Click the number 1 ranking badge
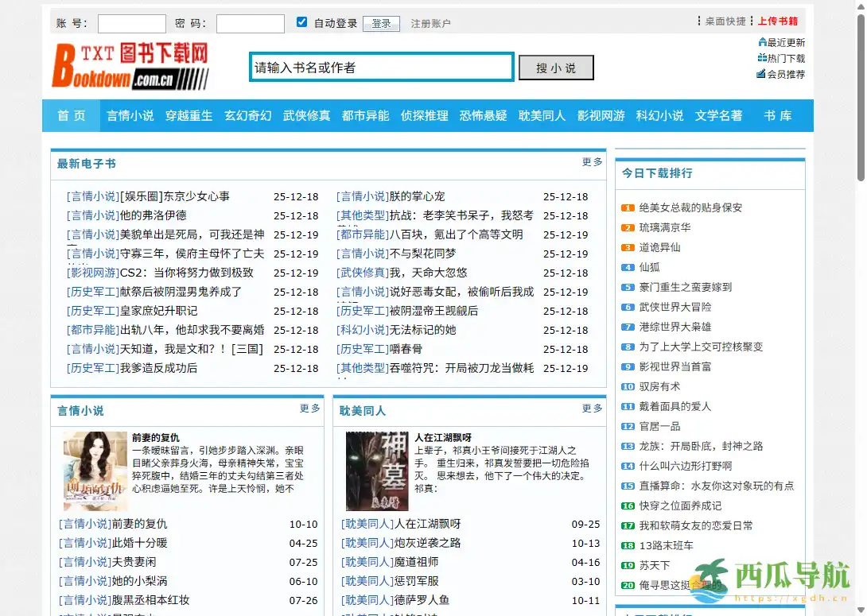Viewport: 867px width, 616px height. 627,207
